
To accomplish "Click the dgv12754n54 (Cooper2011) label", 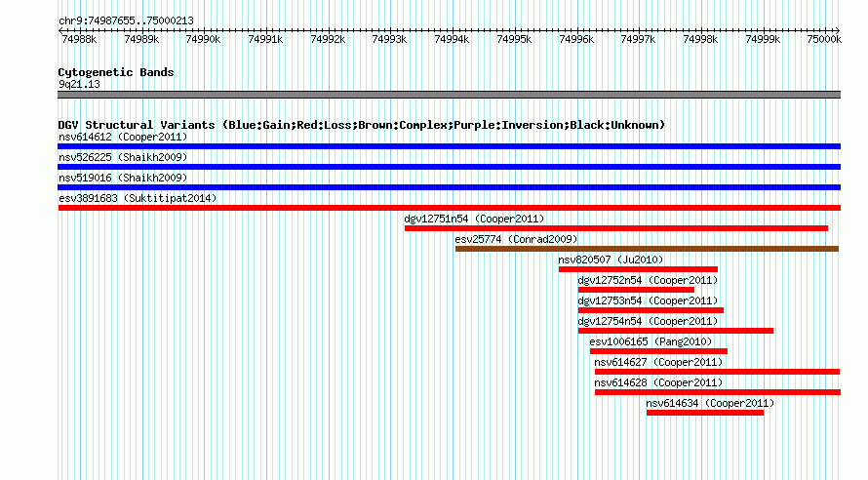I will (648, 321).
